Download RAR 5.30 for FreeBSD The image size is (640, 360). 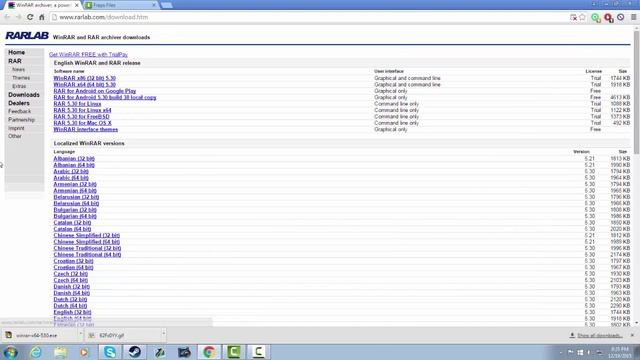pyautogui.click(x=81, y=117)
